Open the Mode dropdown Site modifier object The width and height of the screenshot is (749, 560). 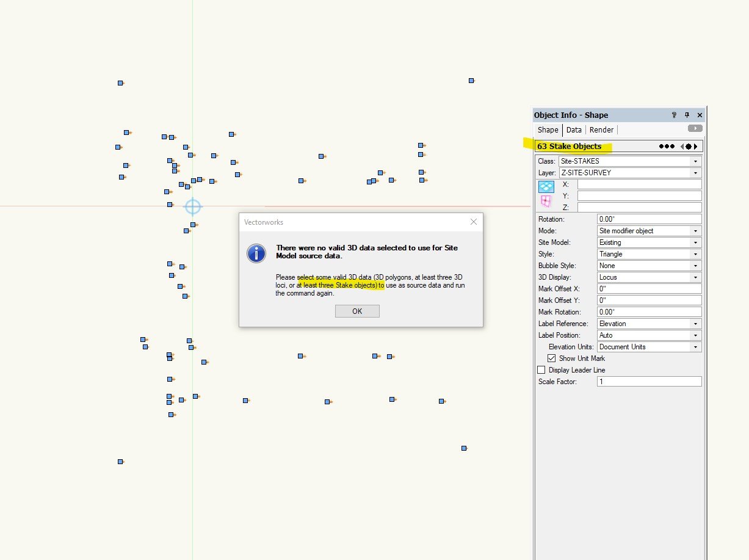click(649, 231)
